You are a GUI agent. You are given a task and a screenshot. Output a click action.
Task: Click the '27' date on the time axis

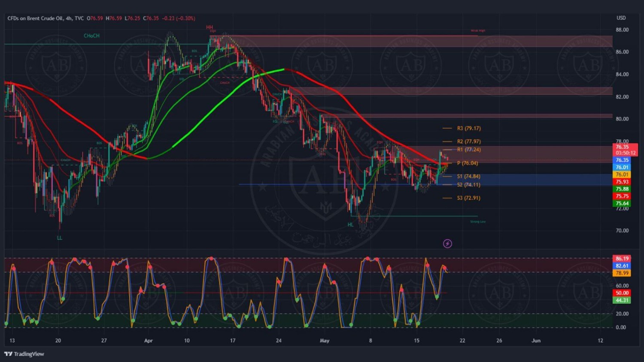pyautogui.click(x=104, y=341)
